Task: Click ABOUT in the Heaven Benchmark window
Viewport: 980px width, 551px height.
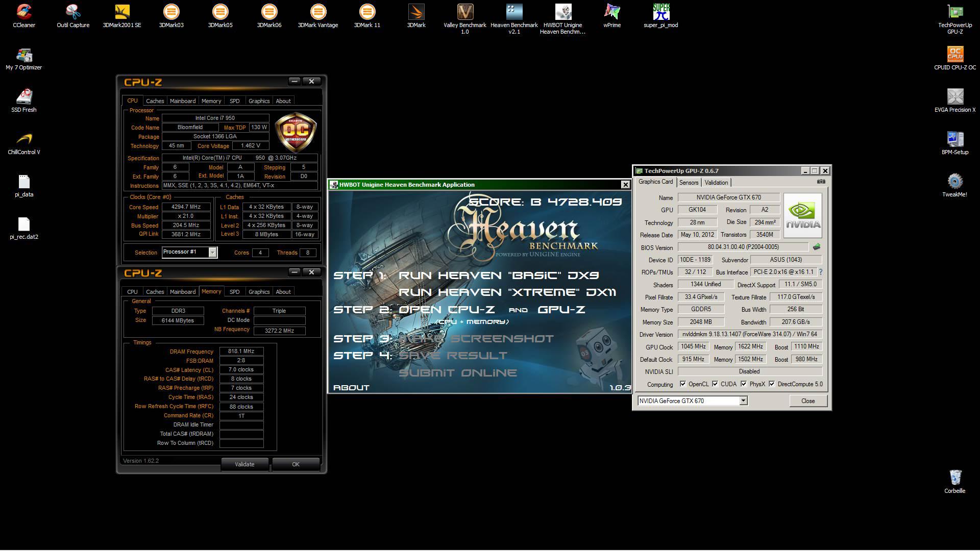Action: (x=351, y=388)
